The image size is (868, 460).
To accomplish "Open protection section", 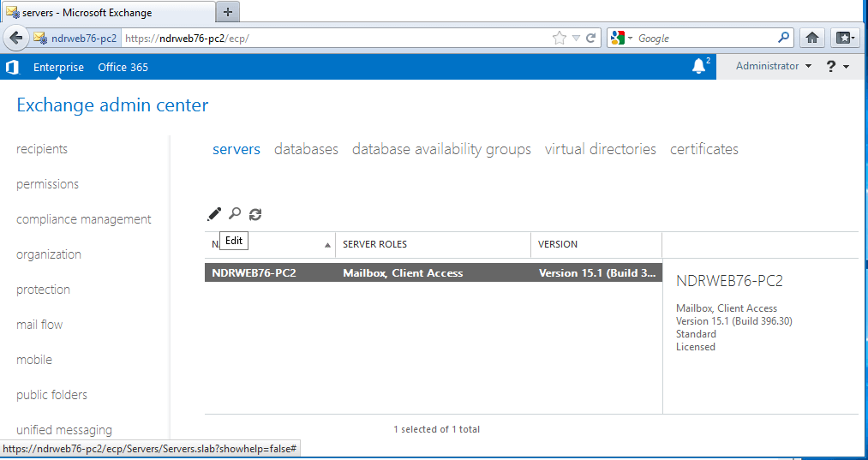I will click(43, 290).
